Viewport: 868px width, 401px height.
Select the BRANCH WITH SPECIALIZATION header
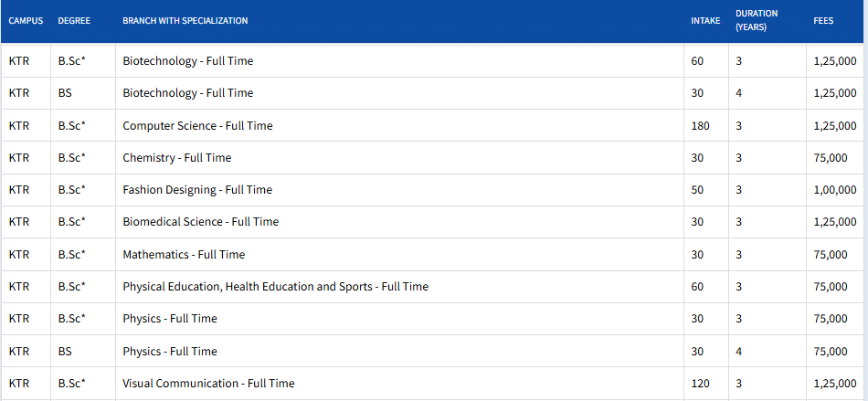coord(185,21)
